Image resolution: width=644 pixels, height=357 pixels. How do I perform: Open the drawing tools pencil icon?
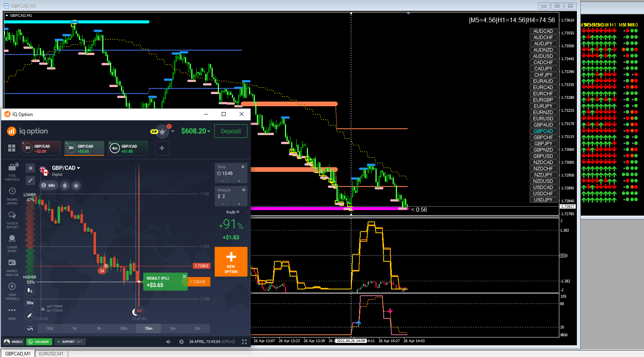point(30,316)
